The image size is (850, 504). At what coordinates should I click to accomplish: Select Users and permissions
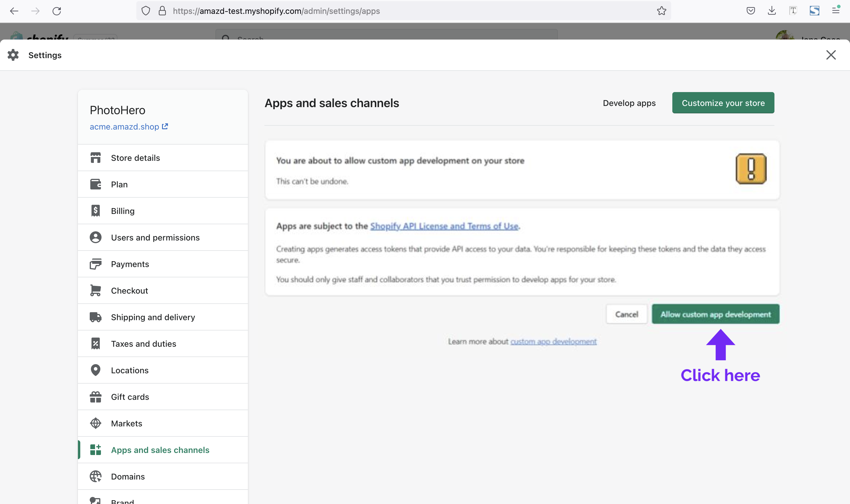point(163,238)
